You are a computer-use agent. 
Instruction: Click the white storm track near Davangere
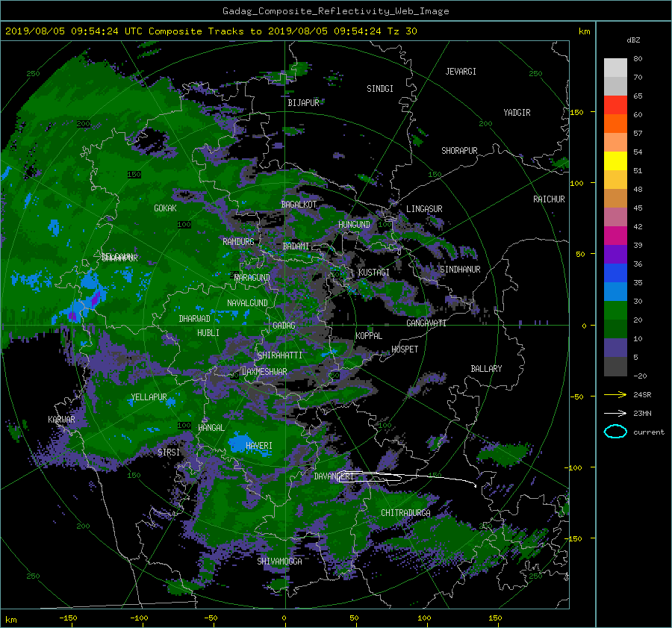tap(407, 477)
